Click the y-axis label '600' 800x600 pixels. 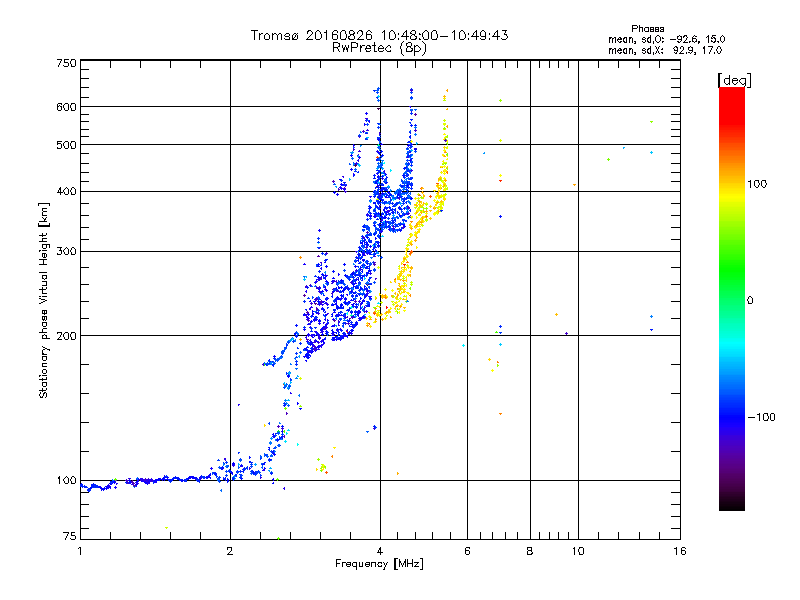(x=66, y=107)
